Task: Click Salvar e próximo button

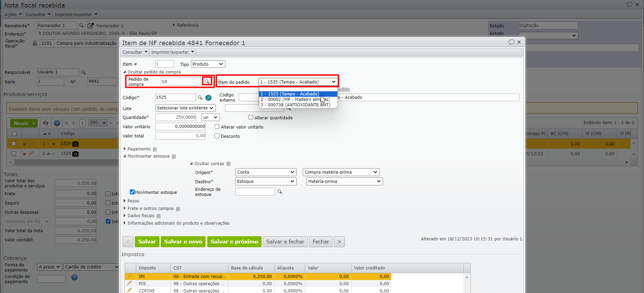Action: [x=234, y=242]
